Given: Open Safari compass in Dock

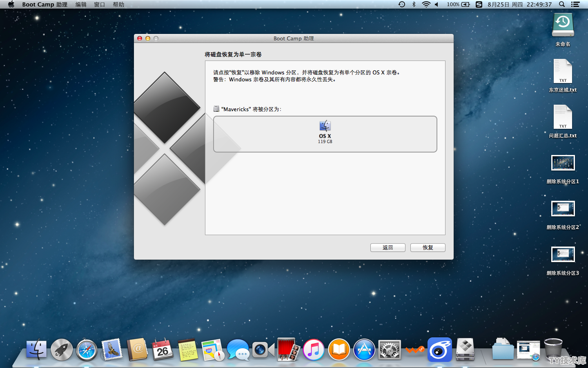Looking at the screenshot, I should (x=87, y=350).
